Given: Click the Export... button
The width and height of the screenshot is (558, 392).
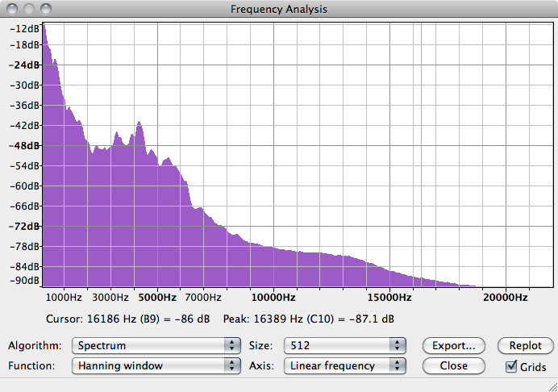Looking at the screenshot, I should [x=454, y=345].
